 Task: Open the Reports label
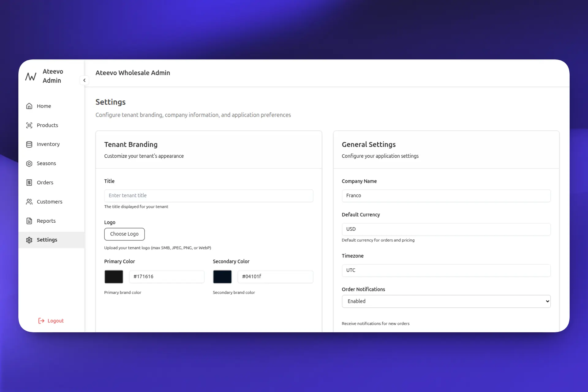click(46, 221)
